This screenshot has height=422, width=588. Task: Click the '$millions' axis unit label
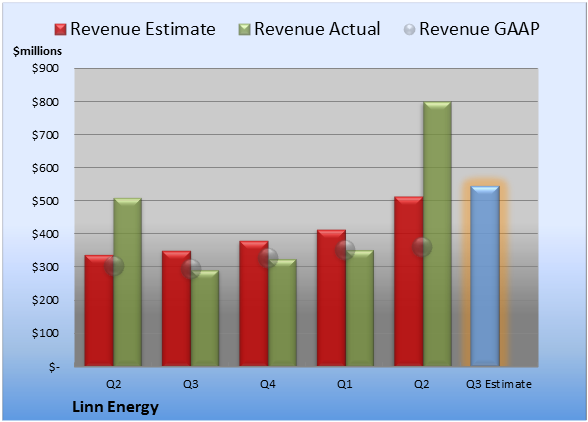coord(37,51)
